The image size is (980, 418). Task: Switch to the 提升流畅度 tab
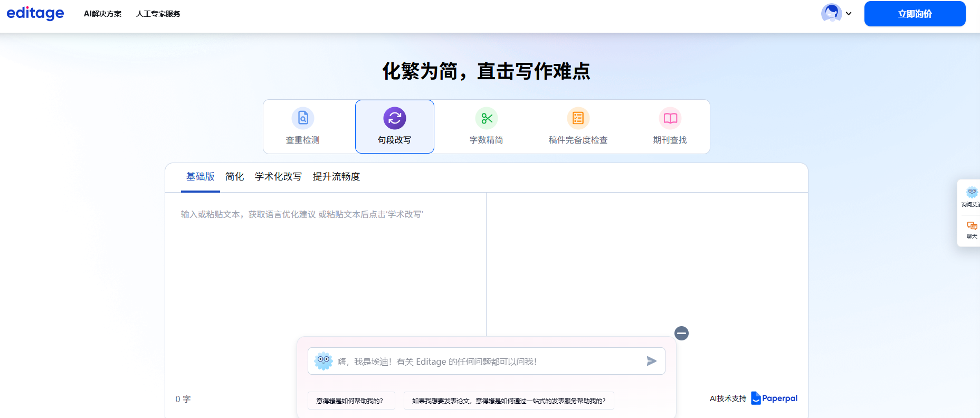coord(336,176)
